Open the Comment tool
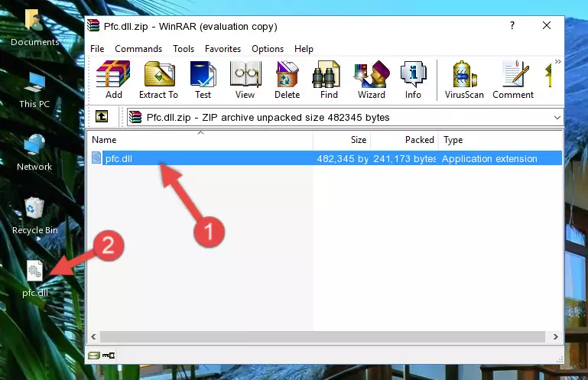The height and width of the screenshot is (380, 588). tap(513, 80)
